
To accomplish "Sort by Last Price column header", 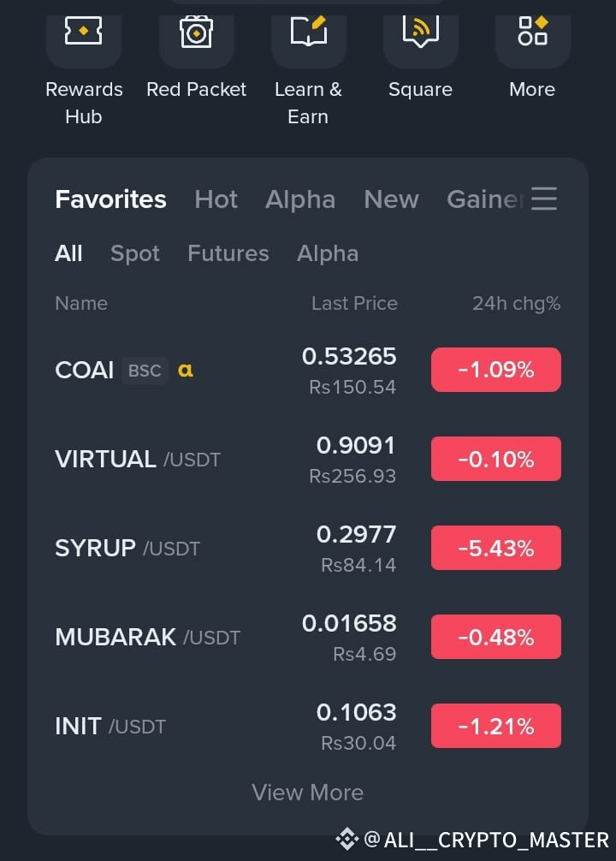I will click(355, 303).
